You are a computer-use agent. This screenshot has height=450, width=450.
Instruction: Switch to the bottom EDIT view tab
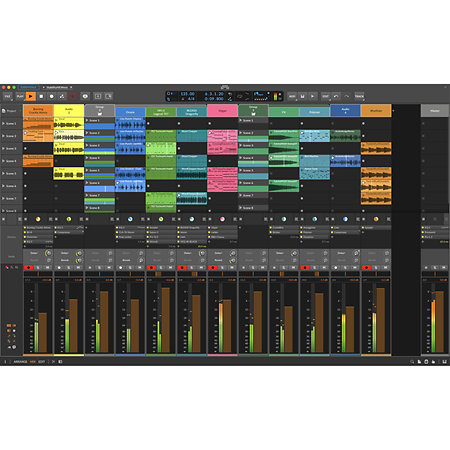click(x=41, y=362)
